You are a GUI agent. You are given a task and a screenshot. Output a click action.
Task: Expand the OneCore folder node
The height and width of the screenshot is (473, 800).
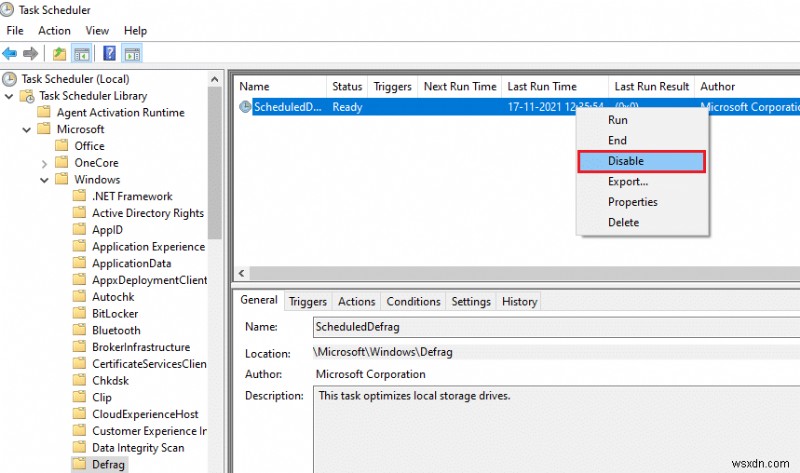(44, 163)
